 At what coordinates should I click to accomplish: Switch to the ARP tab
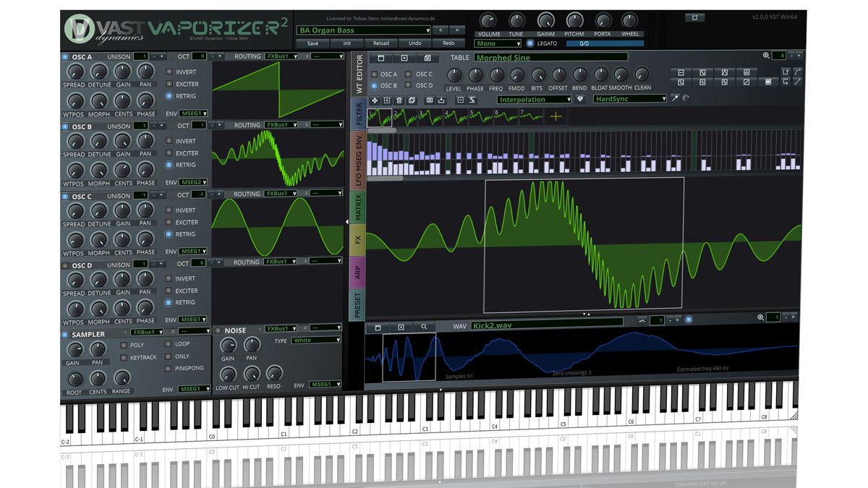357,271
